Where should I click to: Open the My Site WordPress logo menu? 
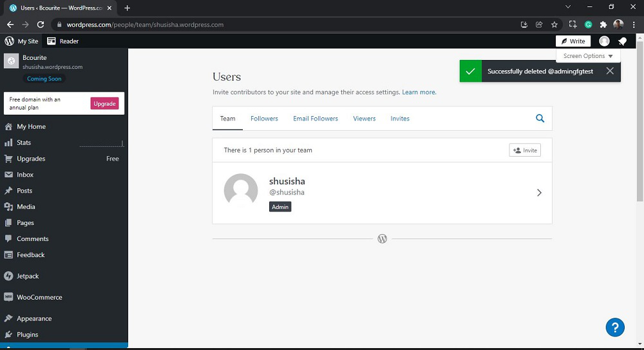[x=21, y=41]
